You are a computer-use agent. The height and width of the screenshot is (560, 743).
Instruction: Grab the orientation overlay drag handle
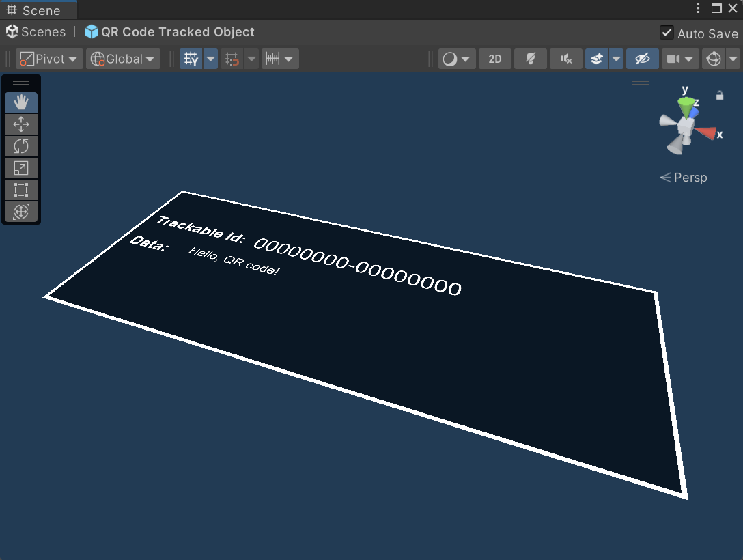641,83
